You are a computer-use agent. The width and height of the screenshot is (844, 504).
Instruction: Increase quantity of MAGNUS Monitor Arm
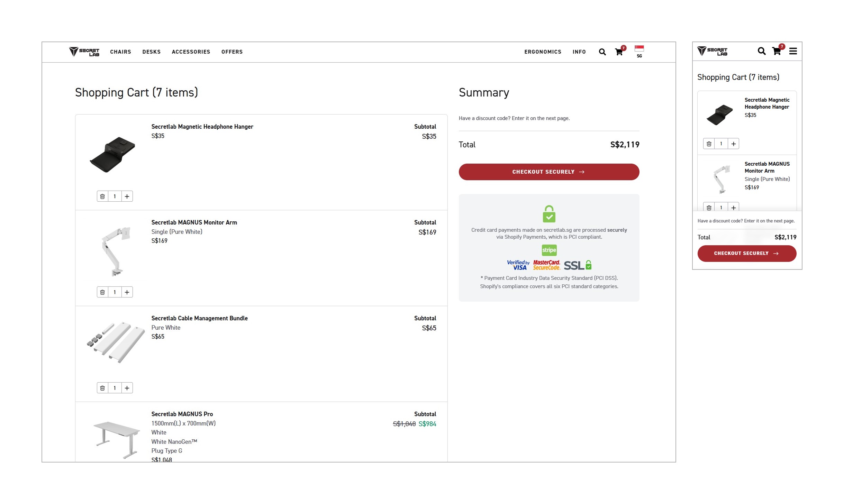click(127, 292)
